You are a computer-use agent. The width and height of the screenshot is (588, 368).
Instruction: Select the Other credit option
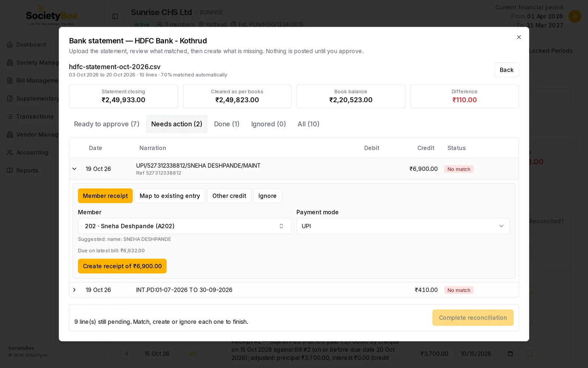229,196
